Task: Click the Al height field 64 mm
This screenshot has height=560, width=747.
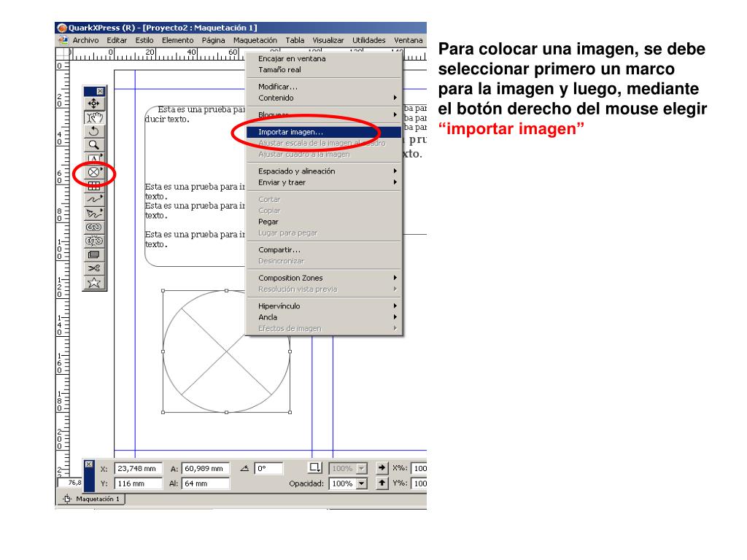Action: pyautogui.click(x=205, y=484)
